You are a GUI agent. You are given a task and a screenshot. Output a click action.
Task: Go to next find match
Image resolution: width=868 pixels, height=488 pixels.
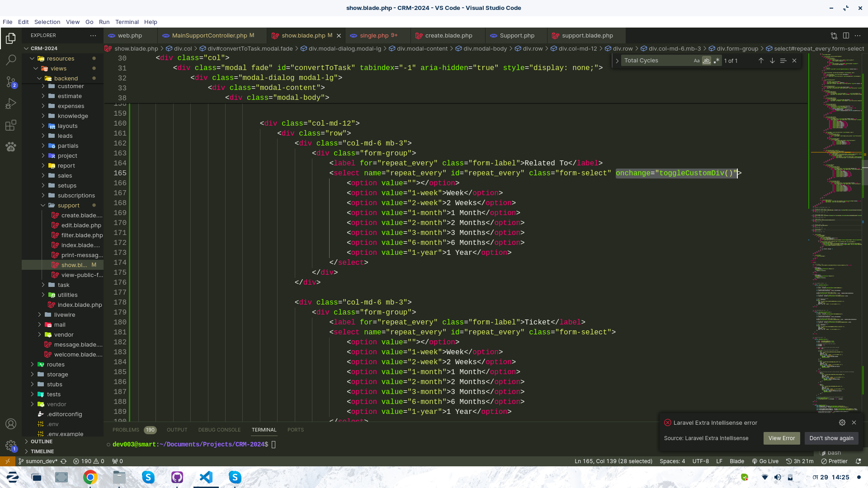[x=772, y=61]
